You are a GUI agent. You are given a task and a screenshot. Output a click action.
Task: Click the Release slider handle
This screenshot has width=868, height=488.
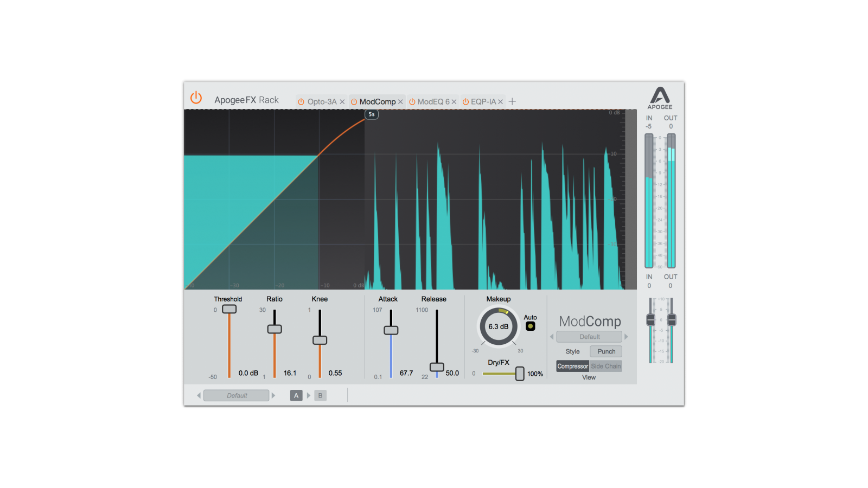(x=437, y=367)
